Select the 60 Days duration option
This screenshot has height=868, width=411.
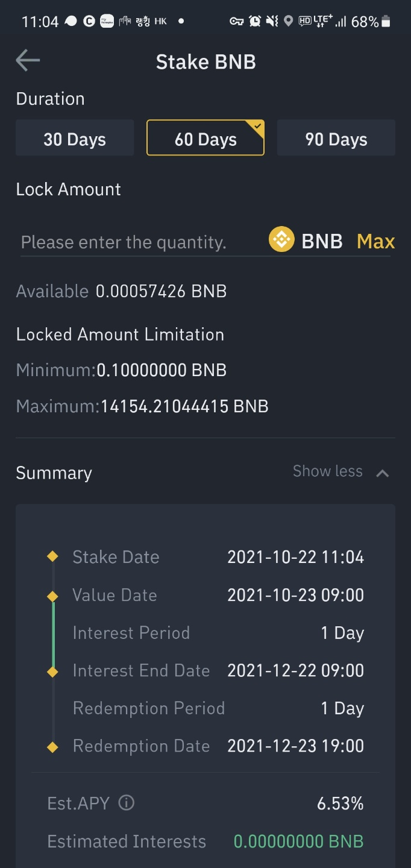pyautogui.click(x=205, y=139)
